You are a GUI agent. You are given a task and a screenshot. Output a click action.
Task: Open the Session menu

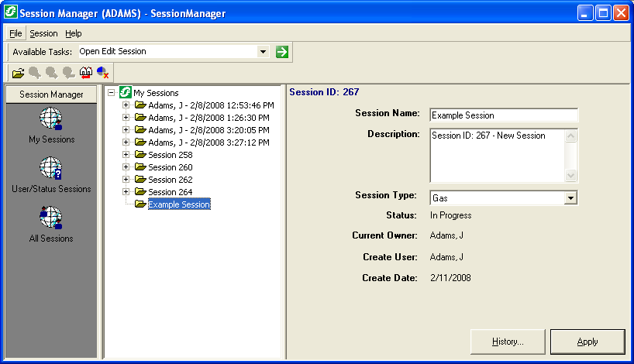point(43,33)
